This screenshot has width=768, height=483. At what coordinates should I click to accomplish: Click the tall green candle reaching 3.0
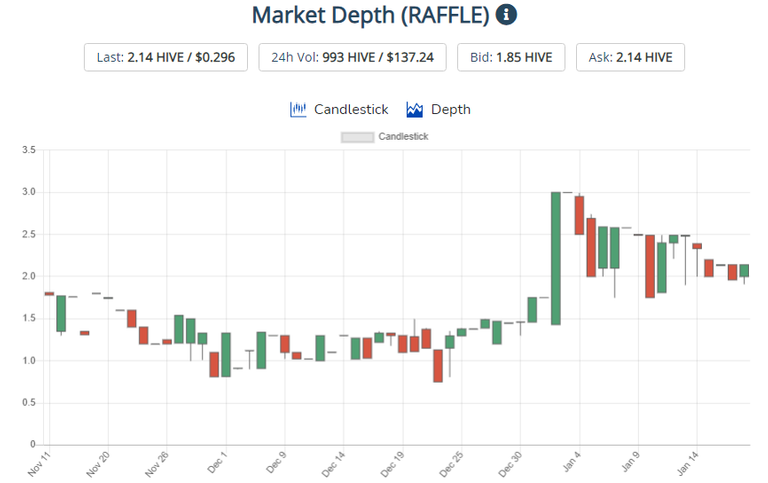[x=555, y=258]
